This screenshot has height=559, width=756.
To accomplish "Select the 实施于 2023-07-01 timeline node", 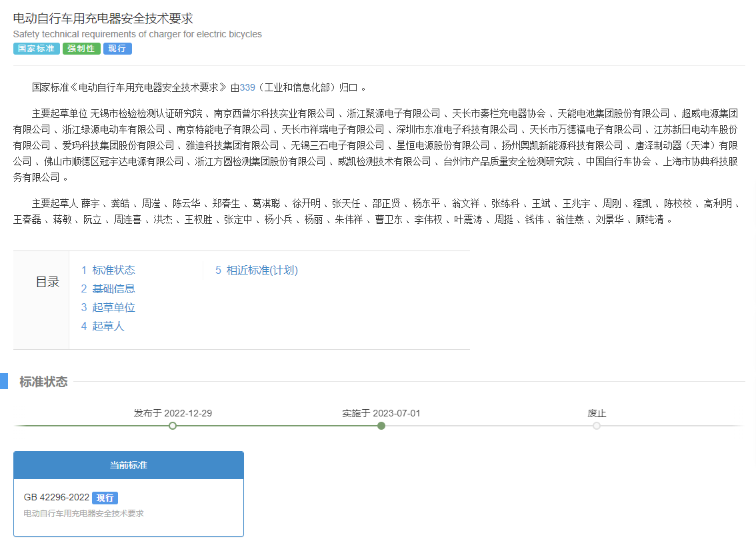I will [x=381, y=426].
